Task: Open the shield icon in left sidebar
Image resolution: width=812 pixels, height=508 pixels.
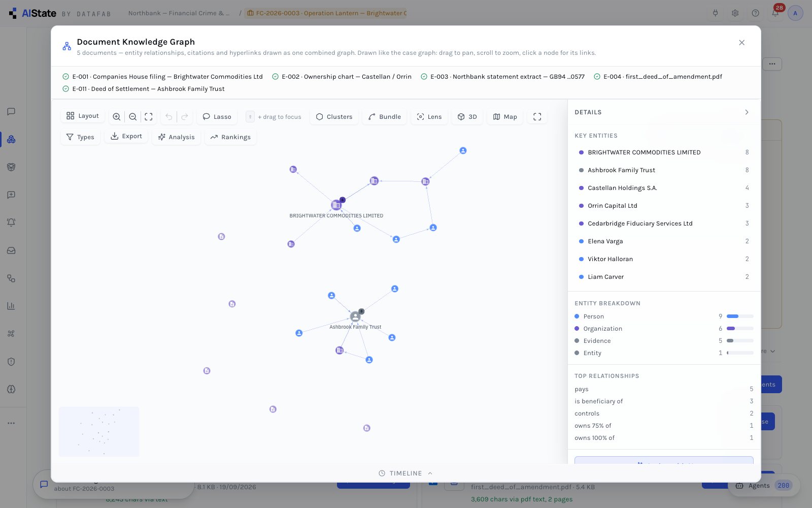Action: click(x=11, y=362)
